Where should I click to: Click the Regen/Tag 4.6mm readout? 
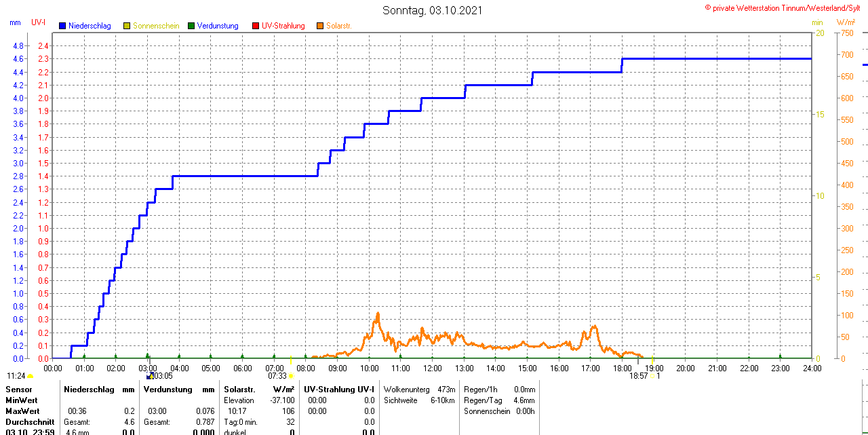500,400
